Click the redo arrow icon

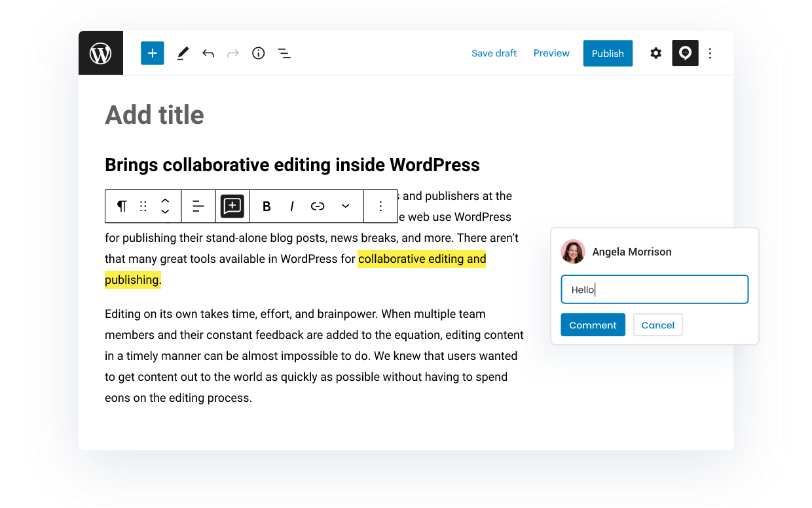click(233, 54)
